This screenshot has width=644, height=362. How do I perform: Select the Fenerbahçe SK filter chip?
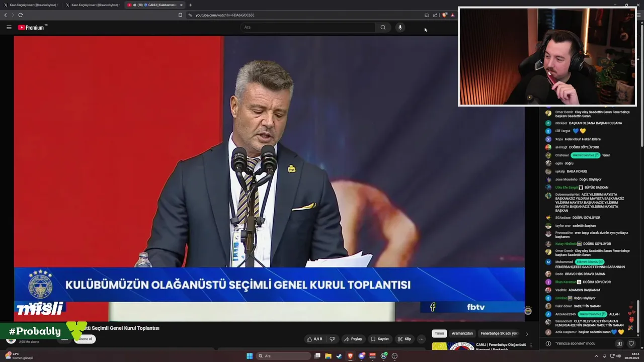click(499, 333)
